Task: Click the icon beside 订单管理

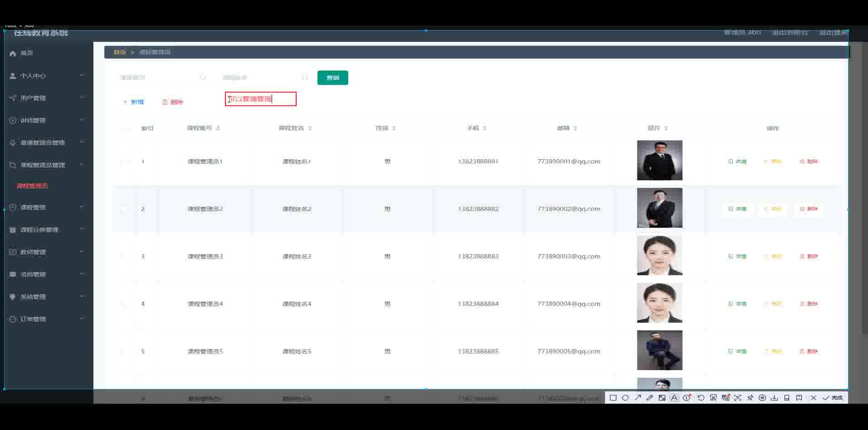Action: (x=13, y=319)
